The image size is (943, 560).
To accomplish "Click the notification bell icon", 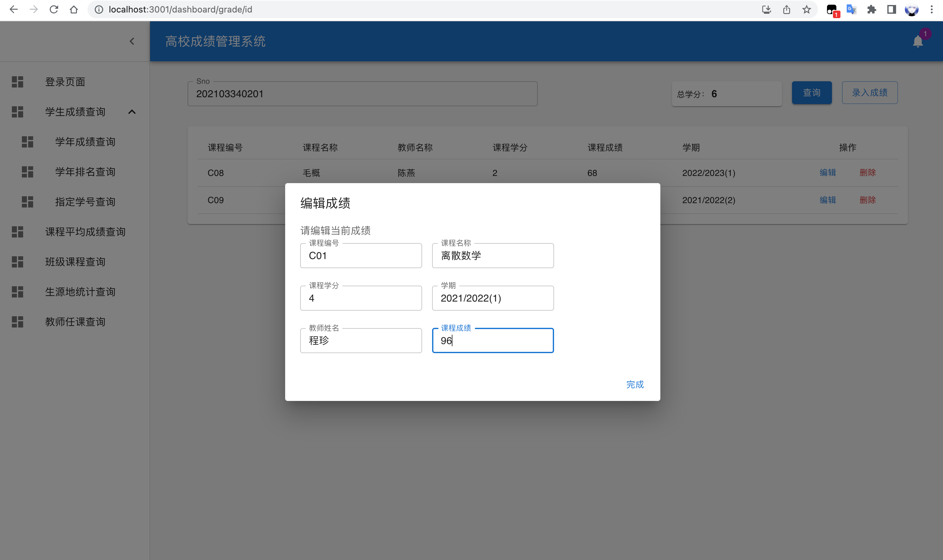I will 918,41.
